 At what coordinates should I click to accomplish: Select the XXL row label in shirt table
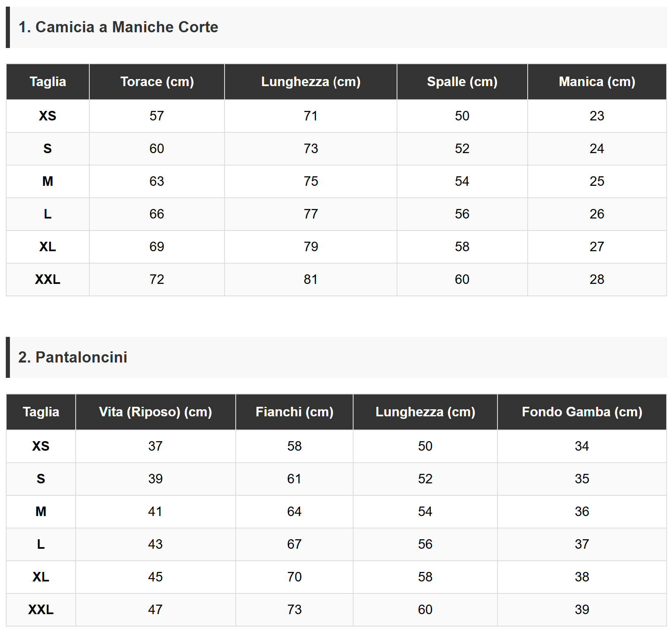(x=48, y=279)
